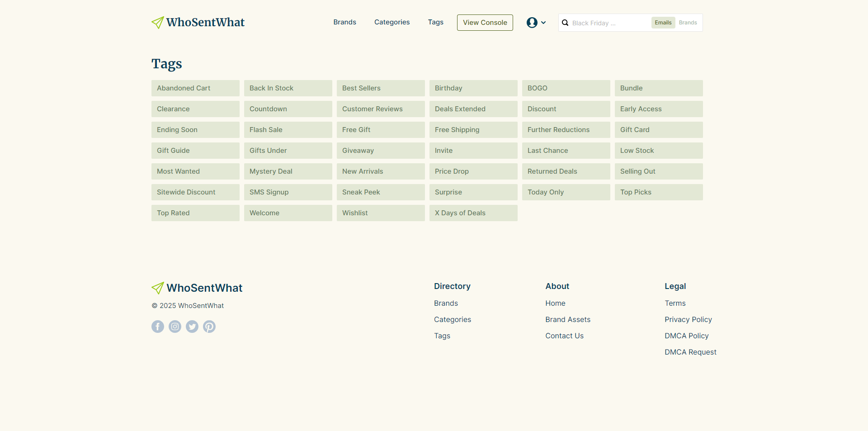Viewport: 868px width, 431px height.
Task: Open the Instagram social icon
Action: [175, 327]
